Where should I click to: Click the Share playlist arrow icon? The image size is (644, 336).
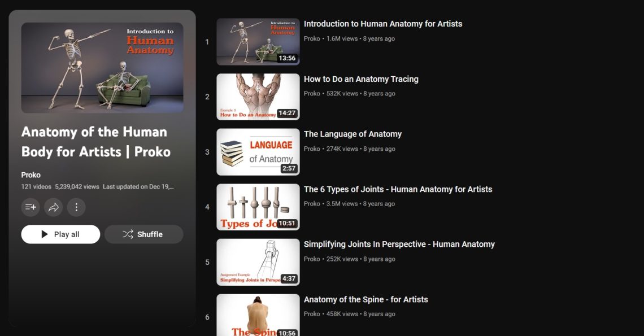point(53,207)
